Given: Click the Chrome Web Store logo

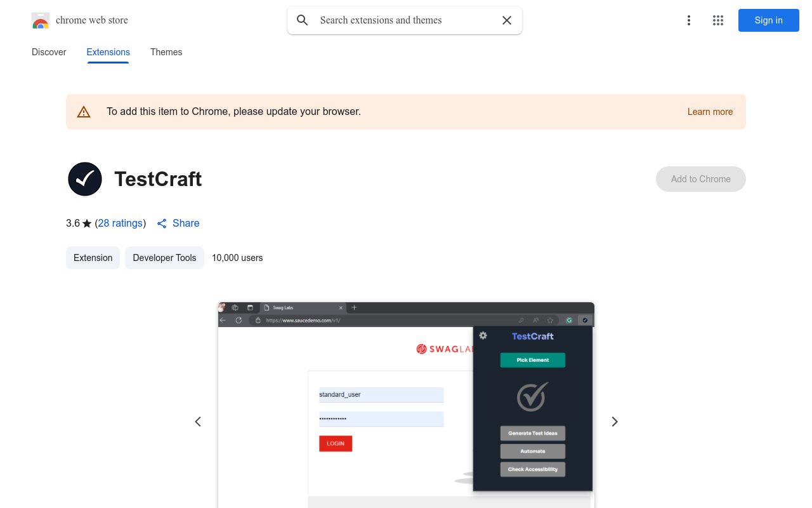Looking at the screenshot, I should tap(41, 20).
